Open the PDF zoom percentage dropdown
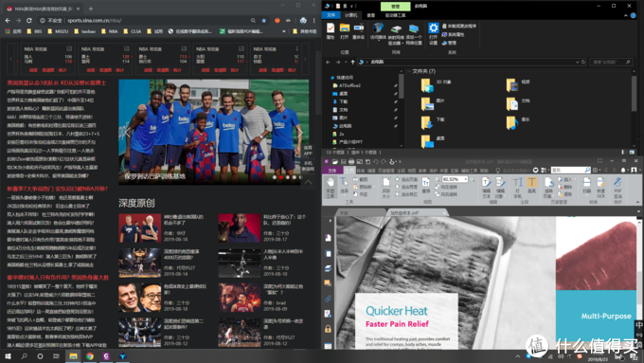Viewport: 644px width, 363px height. click(x=466, y=179)
